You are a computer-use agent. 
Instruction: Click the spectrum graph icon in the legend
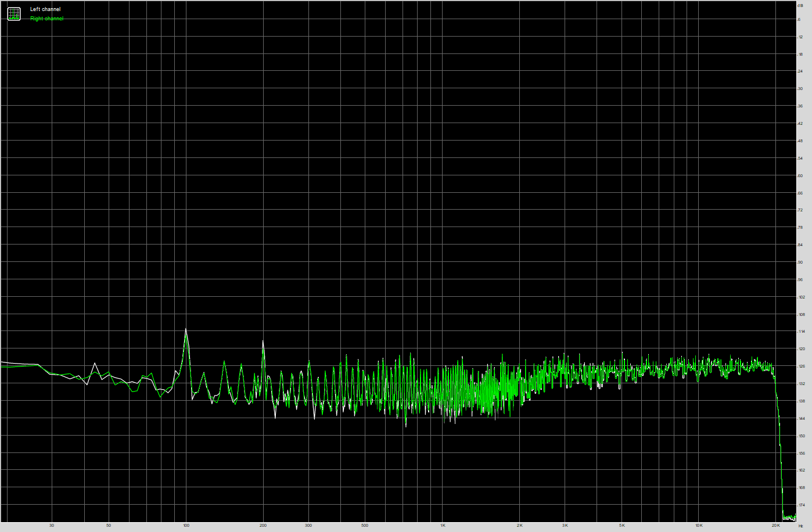click(x=14, y=14)
